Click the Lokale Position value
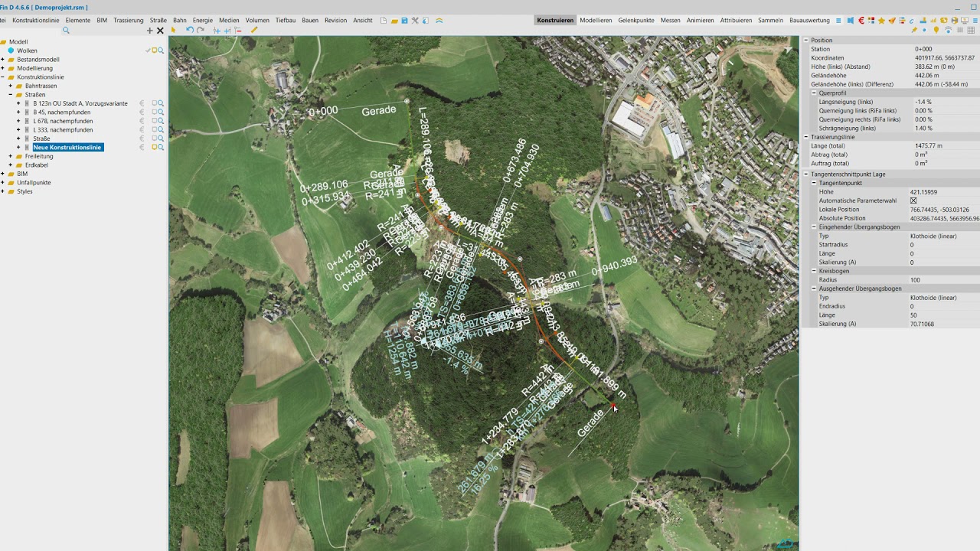The height and width of the screenshot is (551, 980). 943,210
